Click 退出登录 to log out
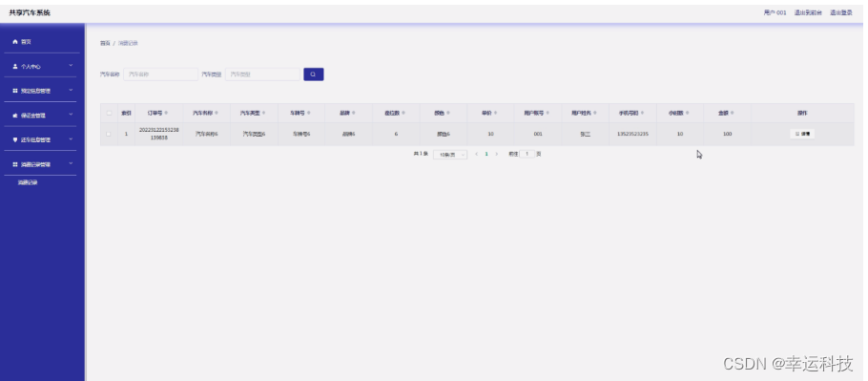 pos(841,12)
